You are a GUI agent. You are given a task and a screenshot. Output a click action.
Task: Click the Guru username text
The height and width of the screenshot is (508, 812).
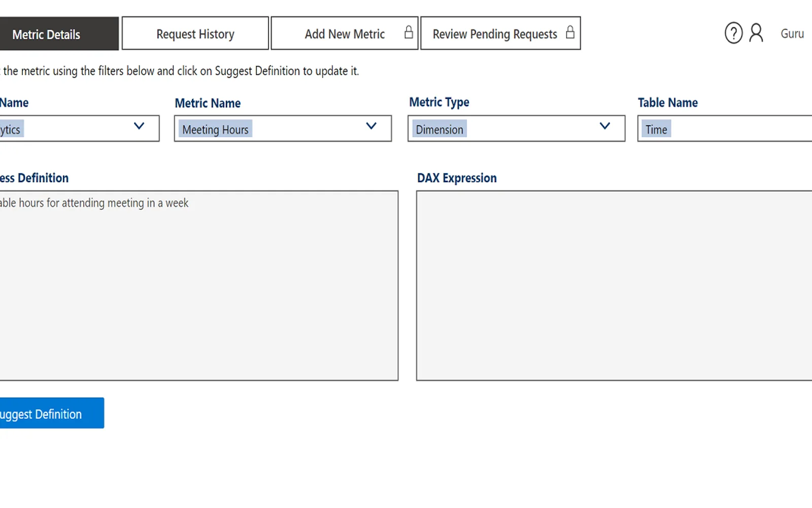[792, 34]
